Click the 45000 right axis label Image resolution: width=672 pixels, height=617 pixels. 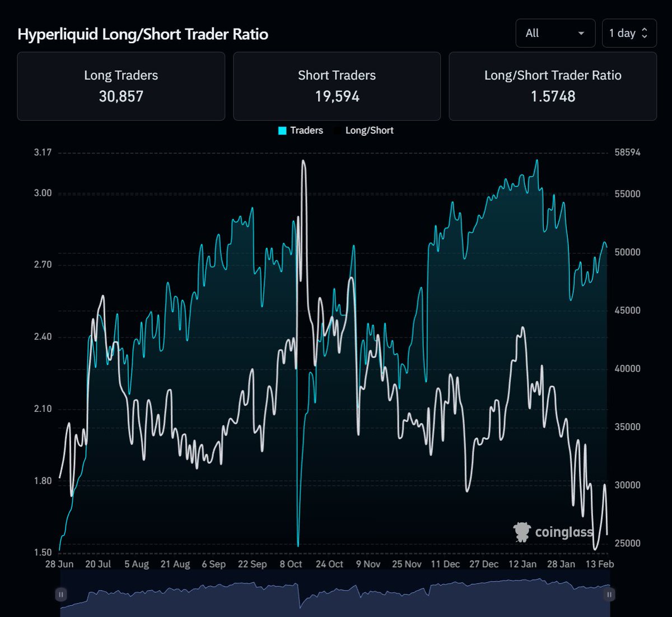[x=627, y=310]
